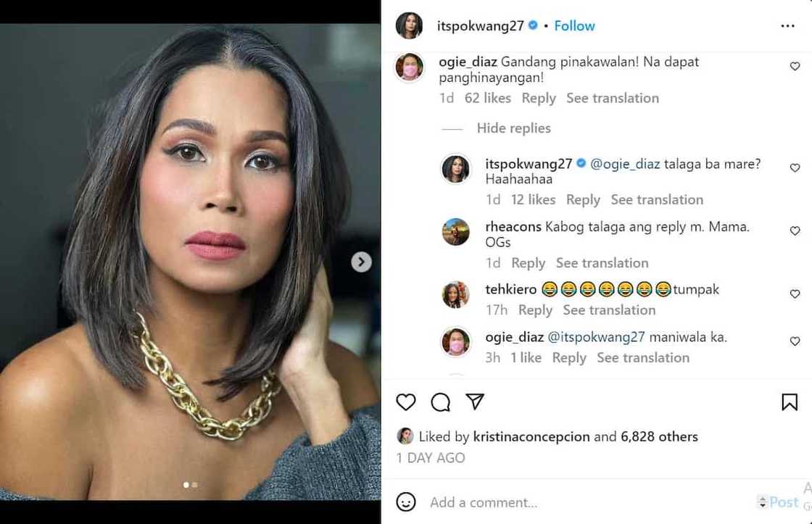Like ogie_diaz's Gandang pinakawalan comment
The image size is (812, 524).
coord(795,66)
